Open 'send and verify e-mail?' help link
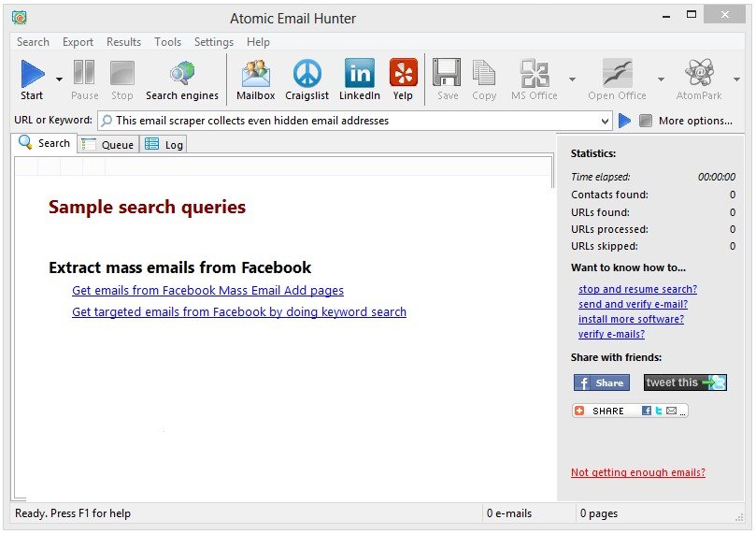Viewport: 756px width, 534px height. (x=633, y=304)
